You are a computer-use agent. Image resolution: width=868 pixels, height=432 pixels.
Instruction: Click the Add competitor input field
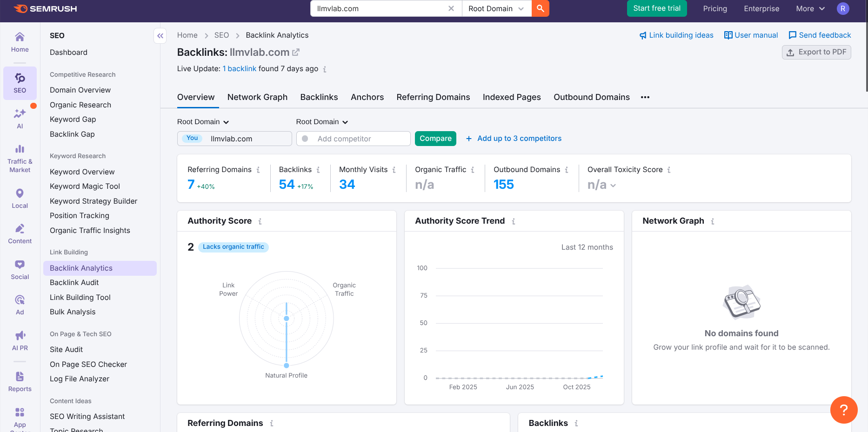coord(354,139)
